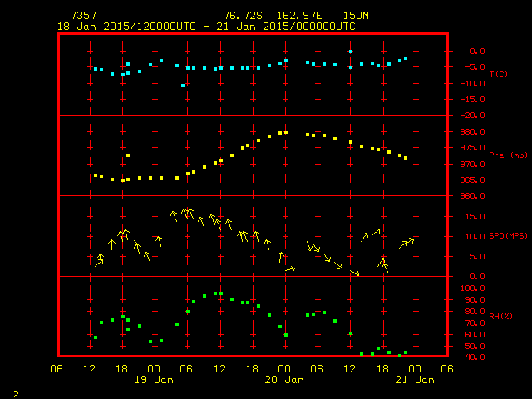Image resolution: width=532 pixels, height=399 pixels.
Task: Click the station ID 7357 label
Action: pos(85,16)
